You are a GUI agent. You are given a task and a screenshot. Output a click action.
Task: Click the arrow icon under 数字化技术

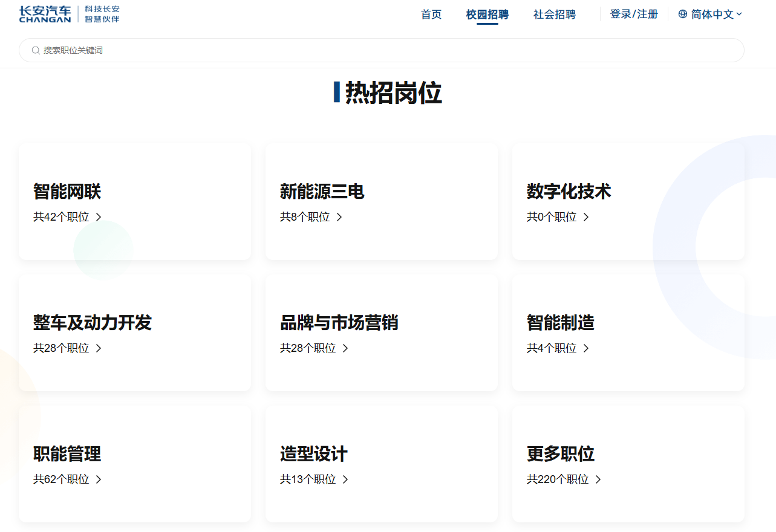(585, 216)
